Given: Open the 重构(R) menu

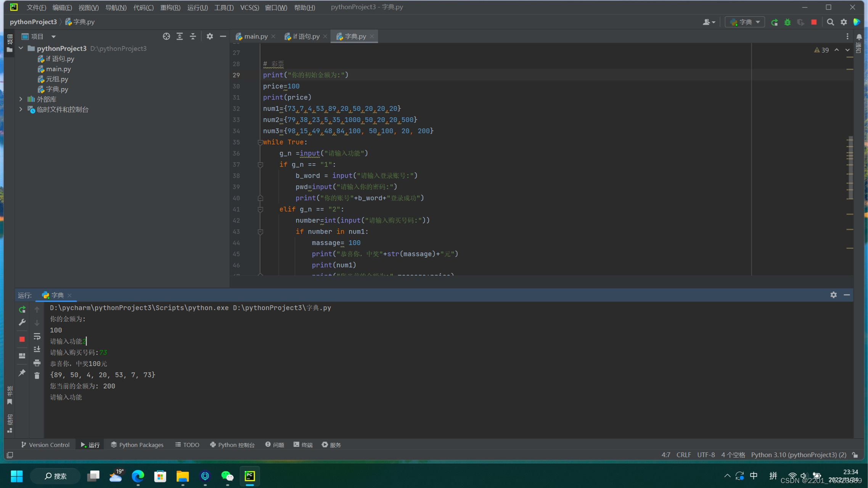Looking at the screenshot, I should click(170, 7).
